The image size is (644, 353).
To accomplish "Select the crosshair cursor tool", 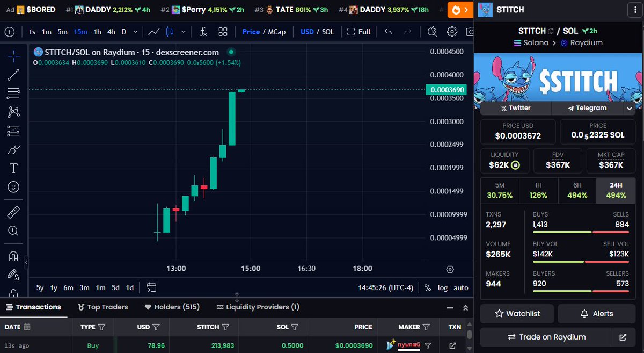I will click(x=13, y=55).
